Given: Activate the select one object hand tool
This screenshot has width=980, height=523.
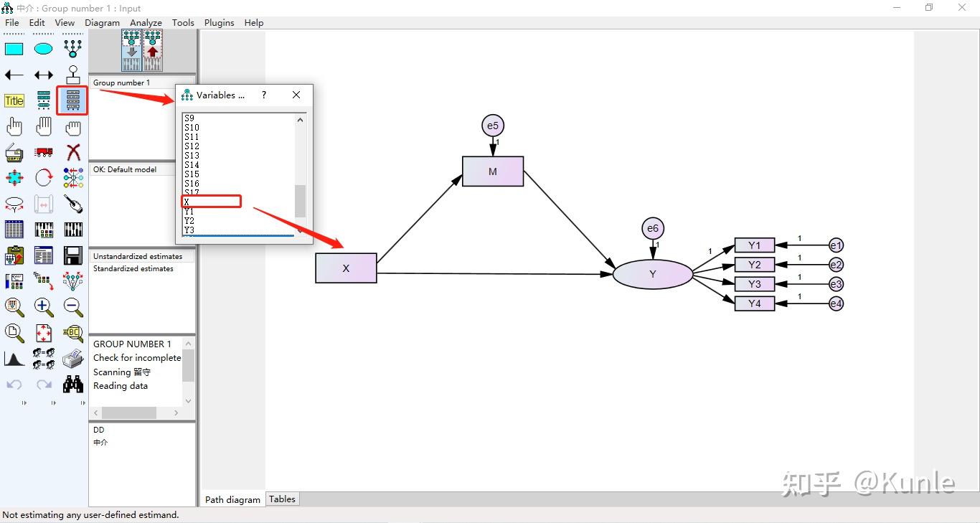Looking at the screenshot, I should [14, 127].
